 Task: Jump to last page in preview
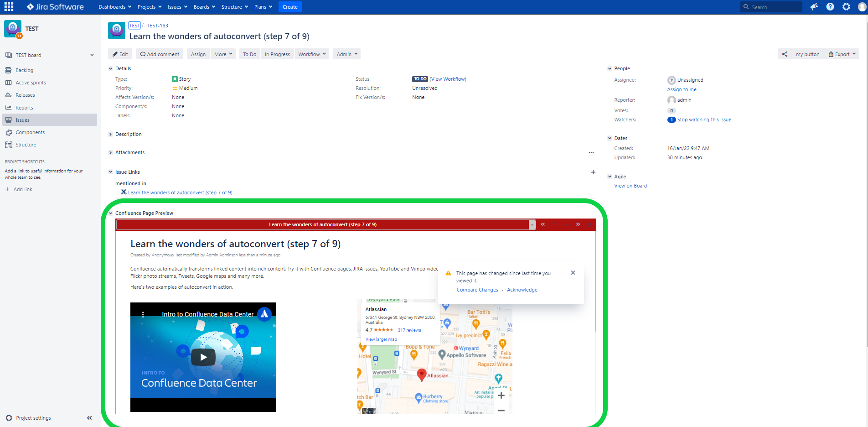click(578, 224)
